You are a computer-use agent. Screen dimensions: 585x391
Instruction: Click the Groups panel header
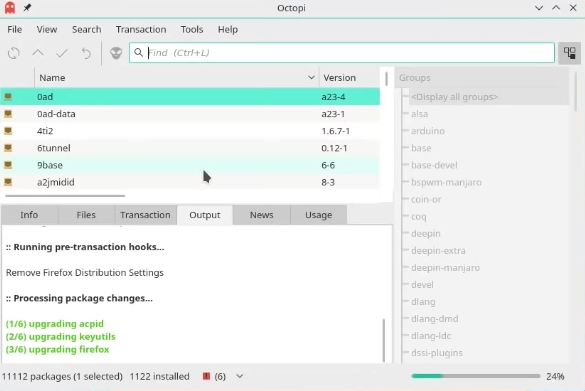click(482, 78)
